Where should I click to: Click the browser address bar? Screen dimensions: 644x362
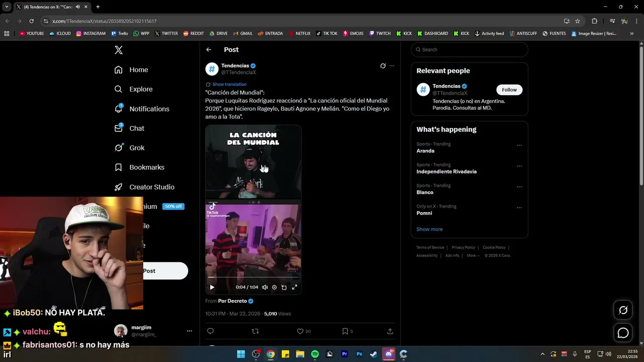tap(302, 21)
